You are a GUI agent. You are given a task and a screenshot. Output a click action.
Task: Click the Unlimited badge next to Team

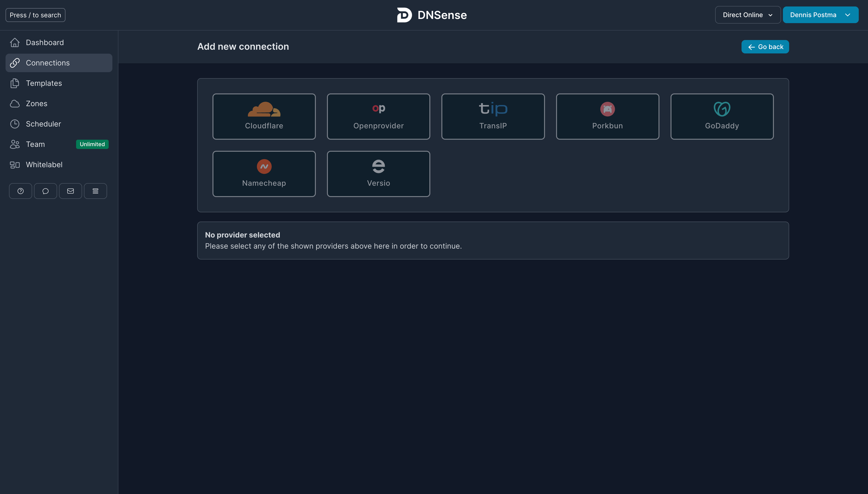tap(92, 144)
